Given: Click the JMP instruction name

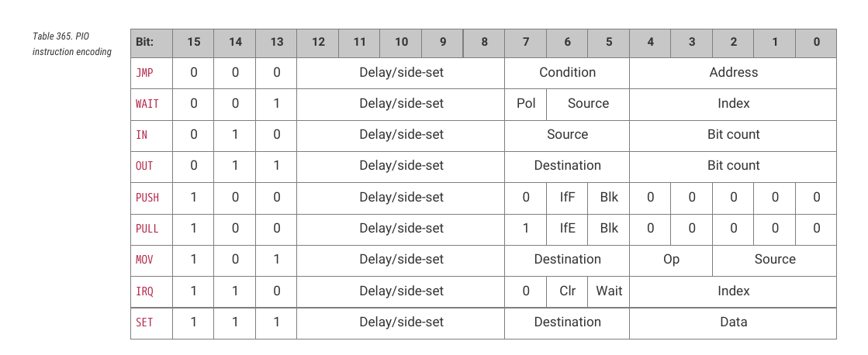Looking at the screenshot, I should tap(144, 72).
